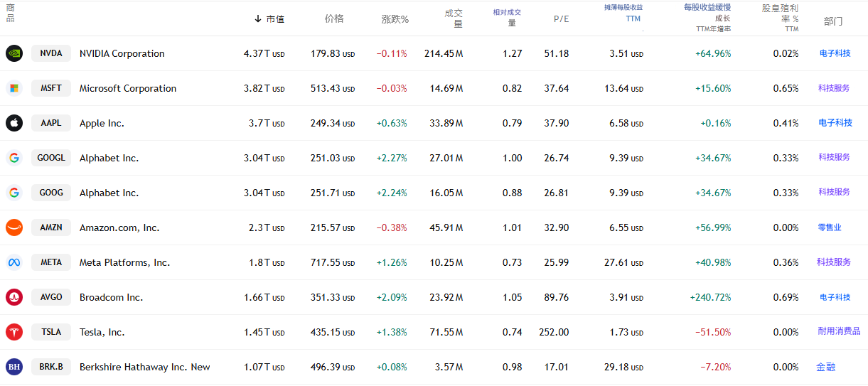The width and height of the screenshot is (868, 386).
Task: Click the Meta Platforms logo icon
Action: (x=14, y=262)
